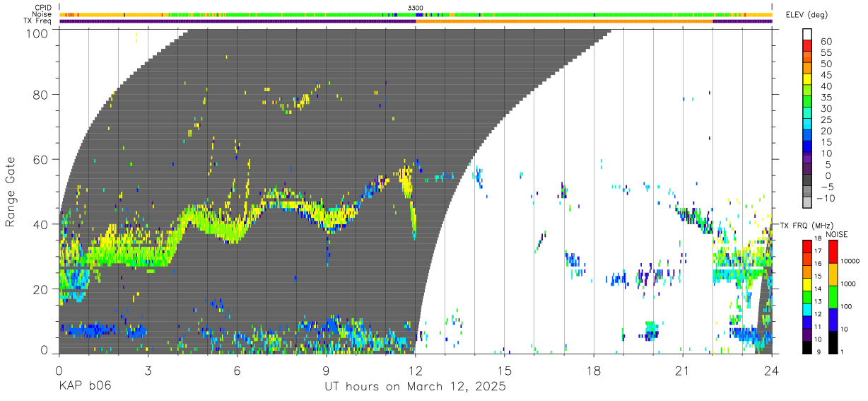868x401 pixels.
Task: Pick the blue swatch on noise legend
Action: tap(832, 319)
